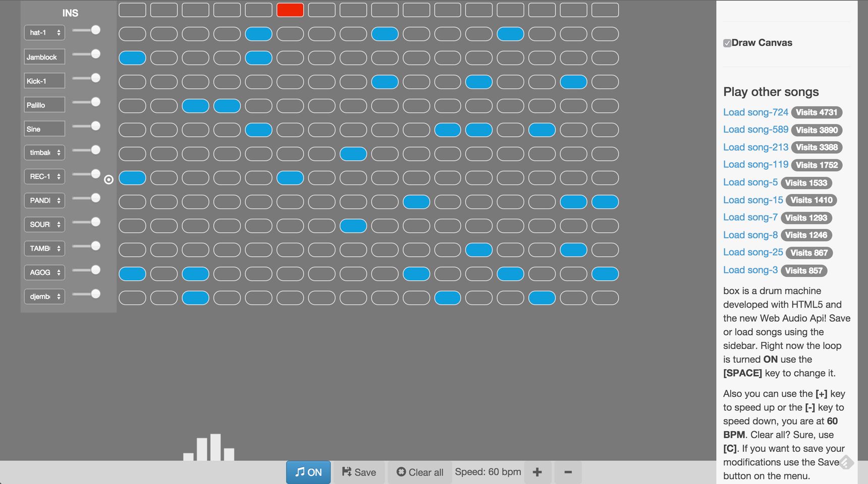
Task: Click the Kick-1 instrument name field
Action: (44, 81)
